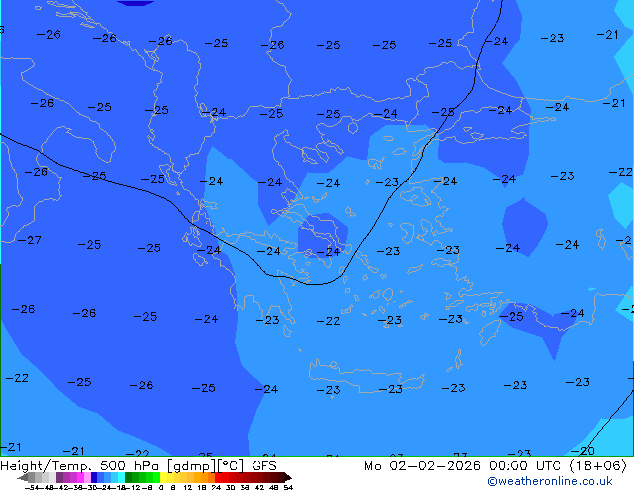Pick the cyan legend swatch

(x=121, y=477)
